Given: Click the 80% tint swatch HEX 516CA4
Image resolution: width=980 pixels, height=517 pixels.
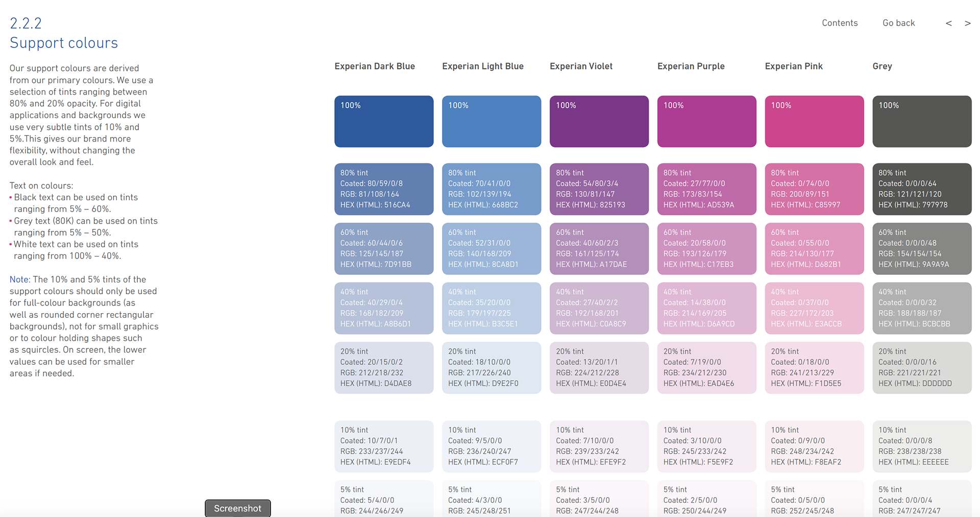Looking at the screenshot, I should tap(384, 189).
